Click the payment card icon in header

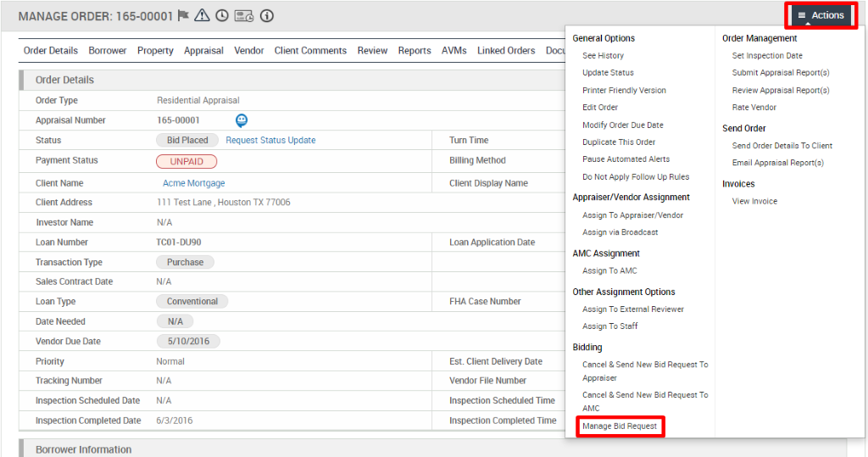(x=244, y=16)
